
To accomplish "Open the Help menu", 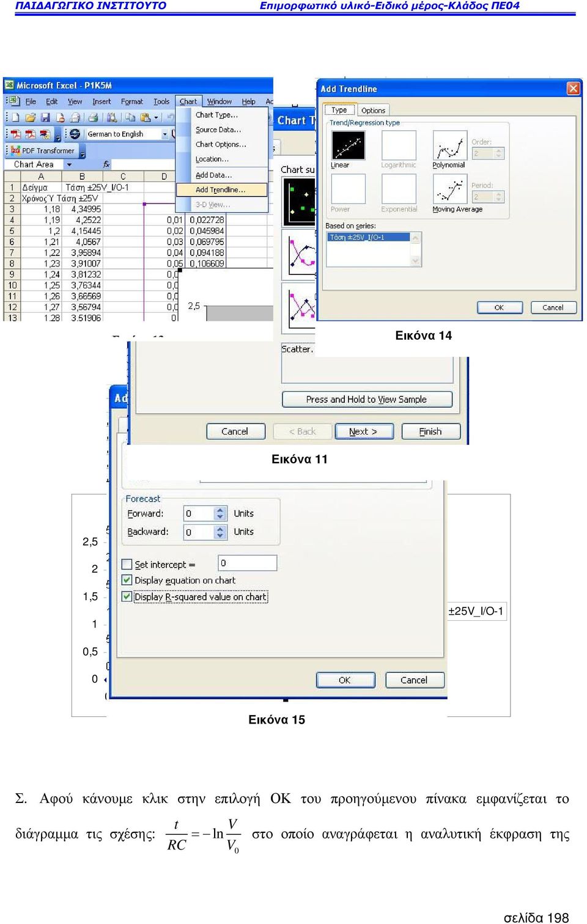I will pyautogui.click(x=248, y=101).
